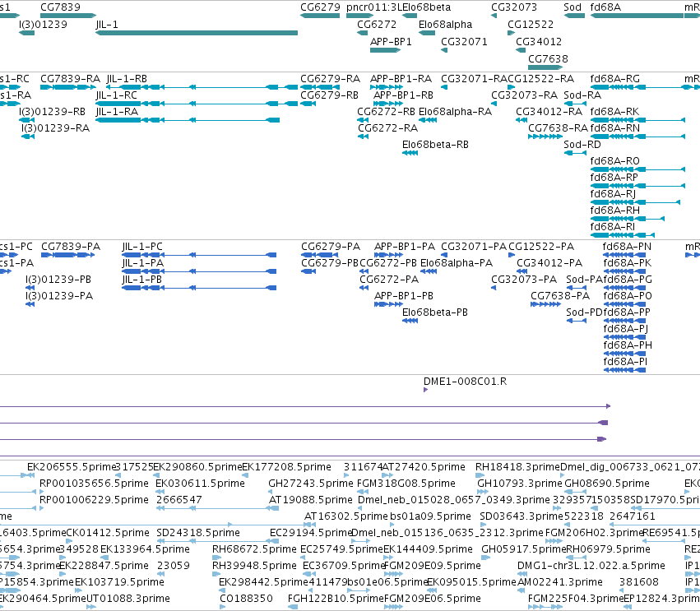Image resolution: width=700 pixels, height=611 pixels.
Task: Select the APP-BP1 gene label in top track
Action: (391, 41)
